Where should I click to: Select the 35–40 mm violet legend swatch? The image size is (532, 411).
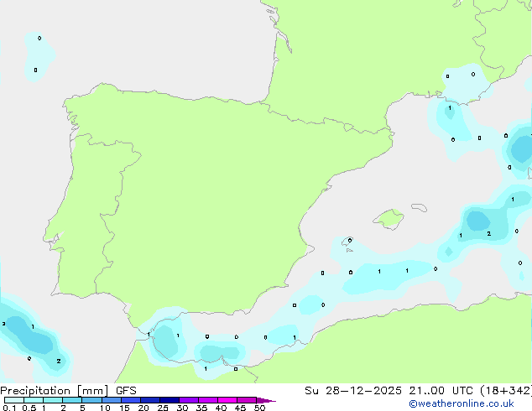tap(208, 400)
